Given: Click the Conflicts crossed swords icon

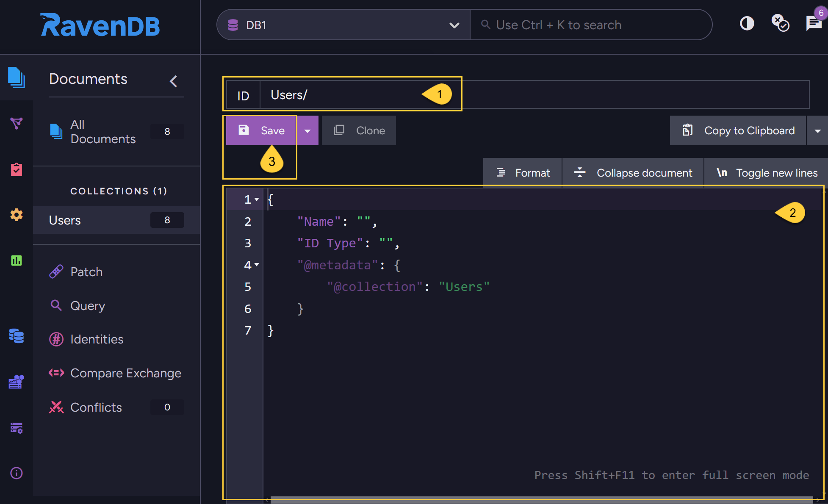Looking at the screenshot, I should (56, 407).
